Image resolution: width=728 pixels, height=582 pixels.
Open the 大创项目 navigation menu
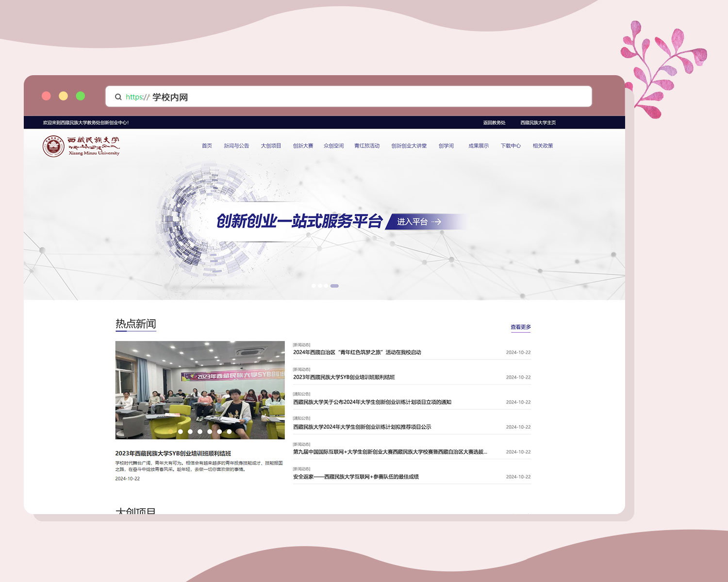pyautogui.click(x=271, y=145)
